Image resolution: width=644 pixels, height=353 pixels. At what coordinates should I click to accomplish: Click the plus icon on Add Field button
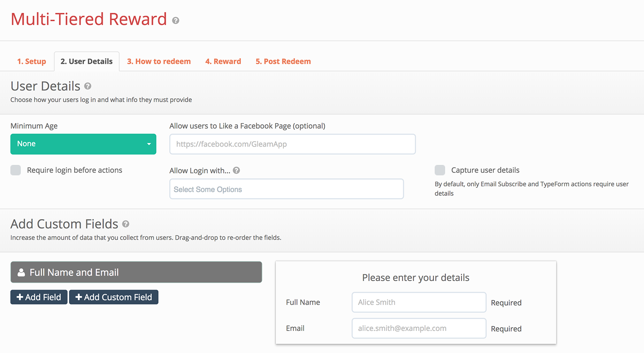point(20,297)
